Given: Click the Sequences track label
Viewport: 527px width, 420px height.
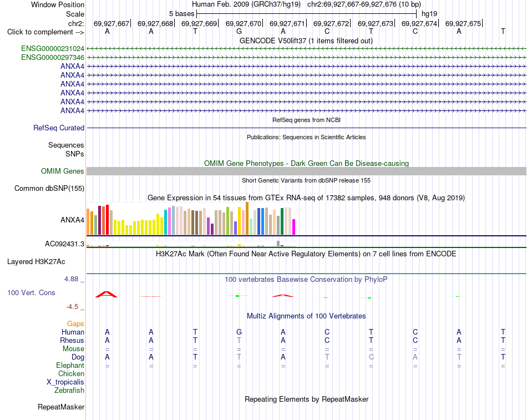Looking at the screenshot, I should [66, 145].
